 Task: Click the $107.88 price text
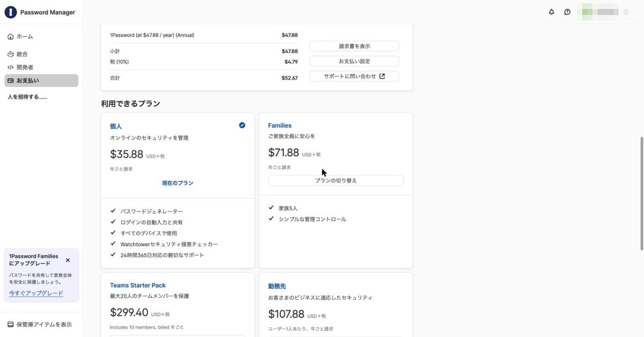coord(286,314)
